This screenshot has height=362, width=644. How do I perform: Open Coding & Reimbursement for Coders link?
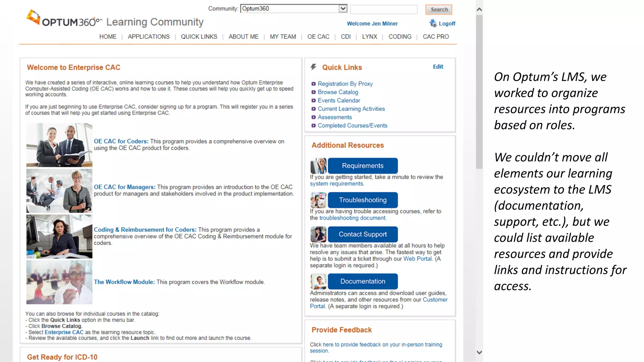pyautogui.click(x=145, y=230)
